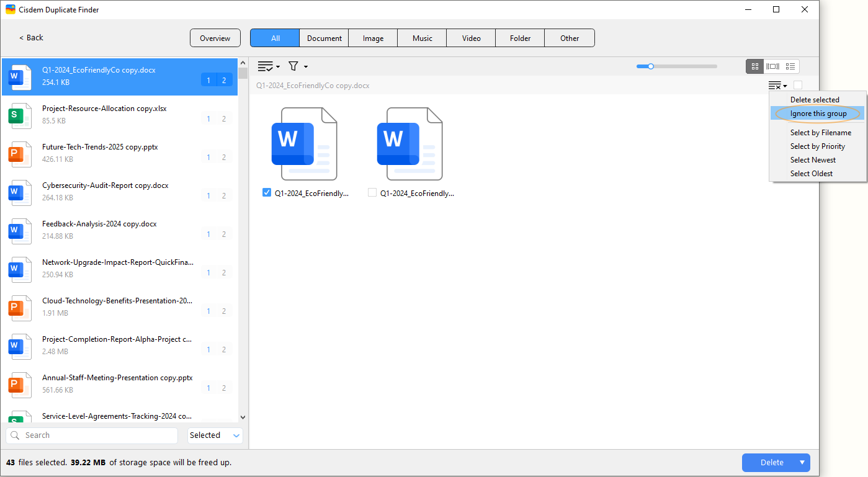The image size is (868, 477).
Task: Go Back to the previous screen
Action: (x=31, y=38)
